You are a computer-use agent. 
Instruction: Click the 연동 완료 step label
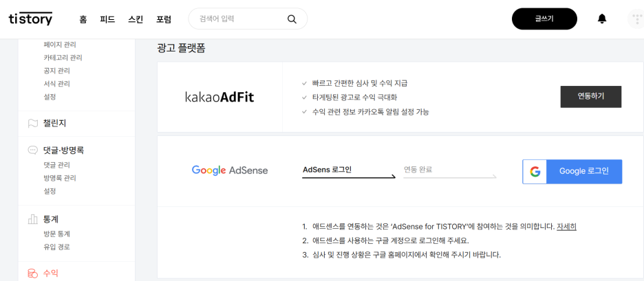(418, 170)
